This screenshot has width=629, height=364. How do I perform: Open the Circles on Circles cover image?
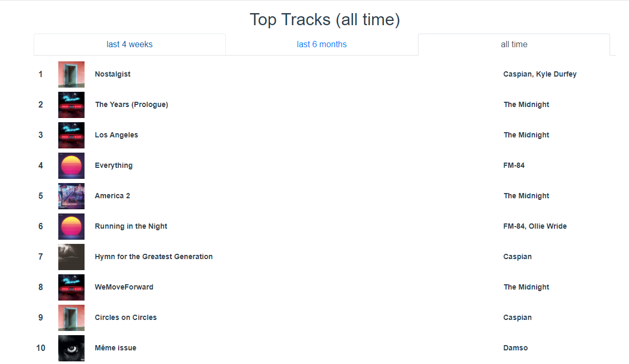point(71,318)
